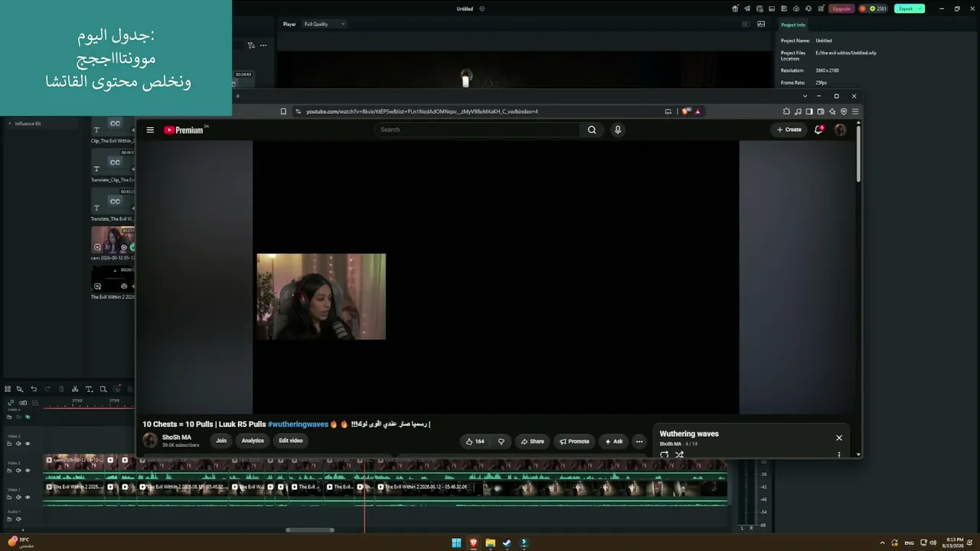Click the YouTube search magnifier button
This screenshot has width=980, height=551.
[592, 130]
